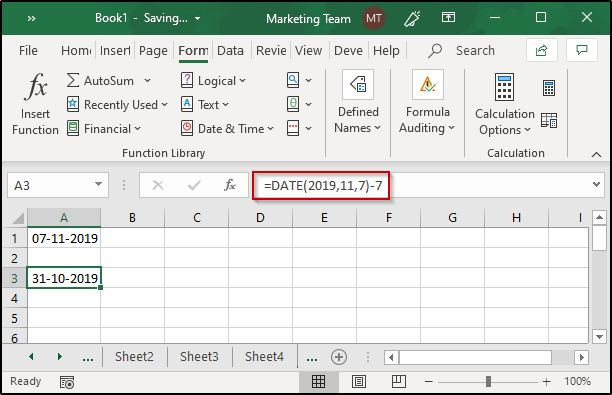Click the Insert Function fx icon in ribbon
Screen dimensions: 612x395
pyautogui.click(x=36, y=86)
